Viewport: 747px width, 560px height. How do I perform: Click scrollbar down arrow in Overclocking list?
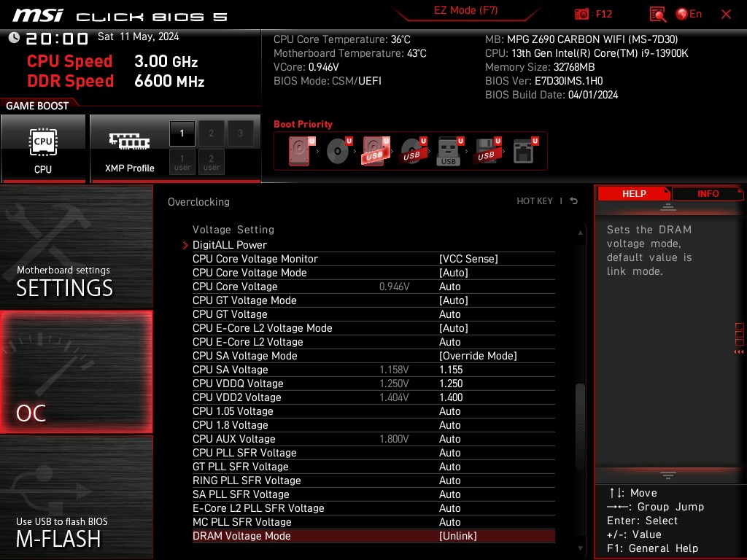click(580, 548)
